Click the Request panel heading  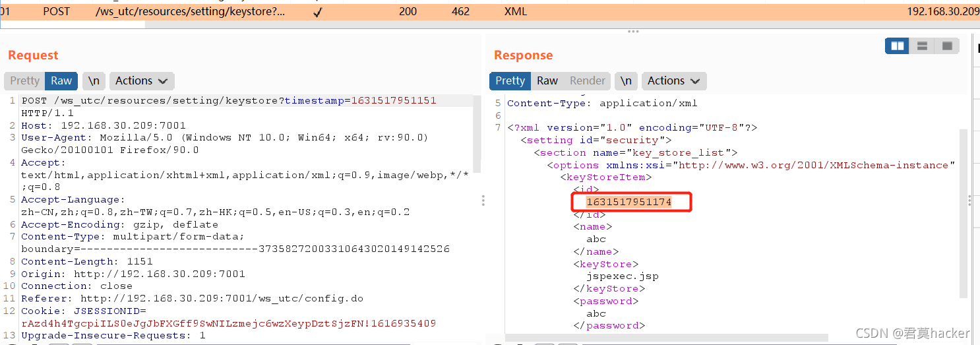[x=33, y=55]
